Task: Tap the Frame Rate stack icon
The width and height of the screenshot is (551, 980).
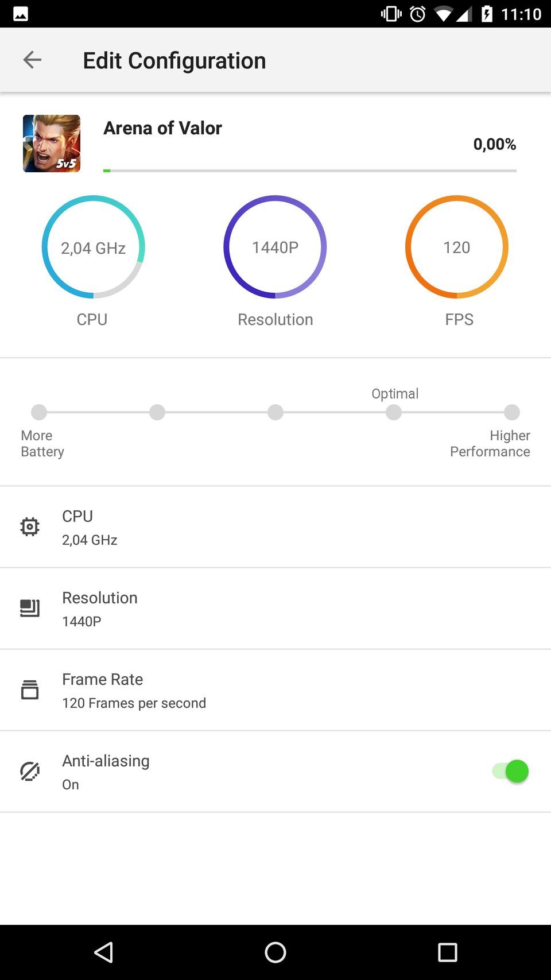Action: click(x=30, y=690)
